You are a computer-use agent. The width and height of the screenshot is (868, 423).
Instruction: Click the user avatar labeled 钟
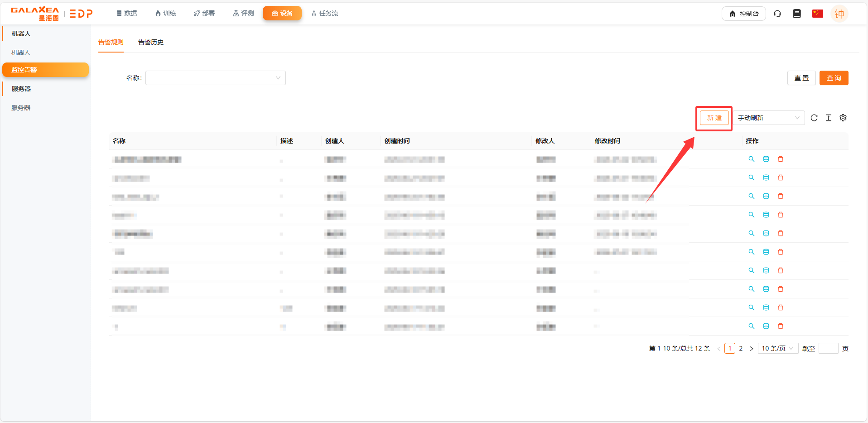click(839, 14)
